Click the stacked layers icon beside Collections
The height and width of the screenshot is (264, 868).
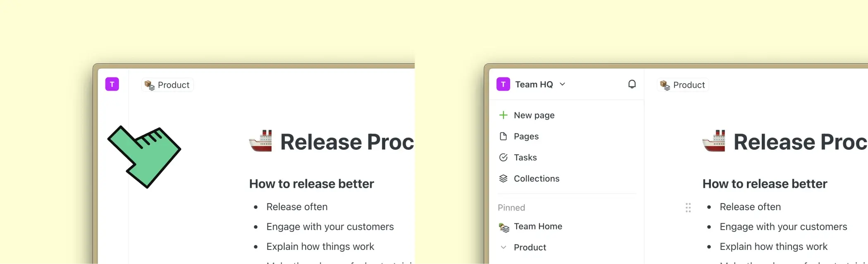click(503, 178)
